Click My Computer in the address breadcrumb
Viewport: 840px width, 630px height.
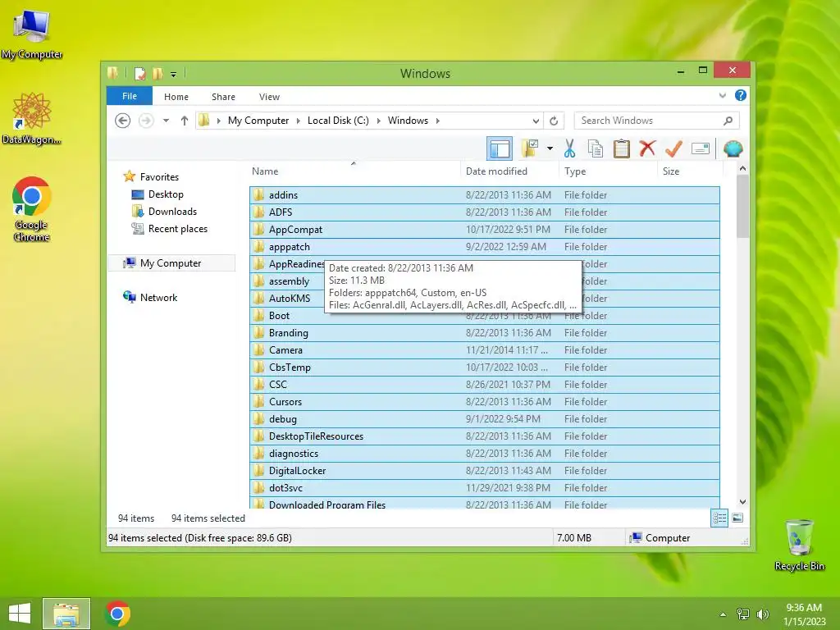[x=258, y=121]
